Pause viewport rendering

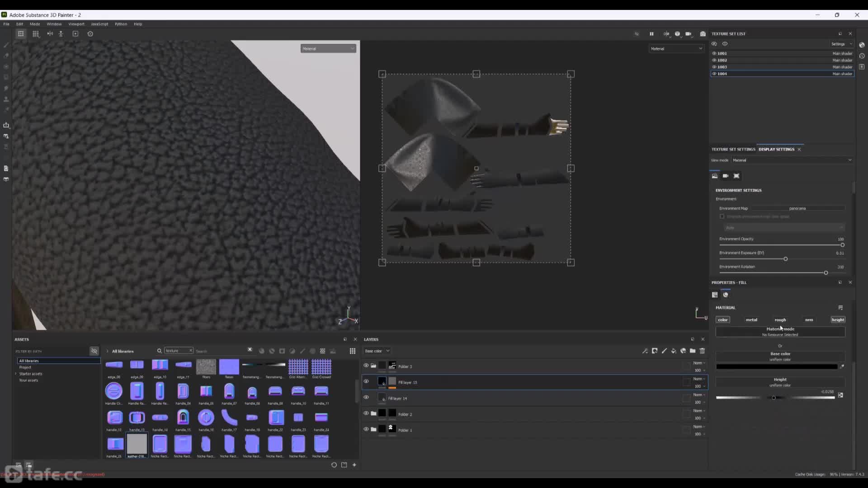[x=651, y=34]
